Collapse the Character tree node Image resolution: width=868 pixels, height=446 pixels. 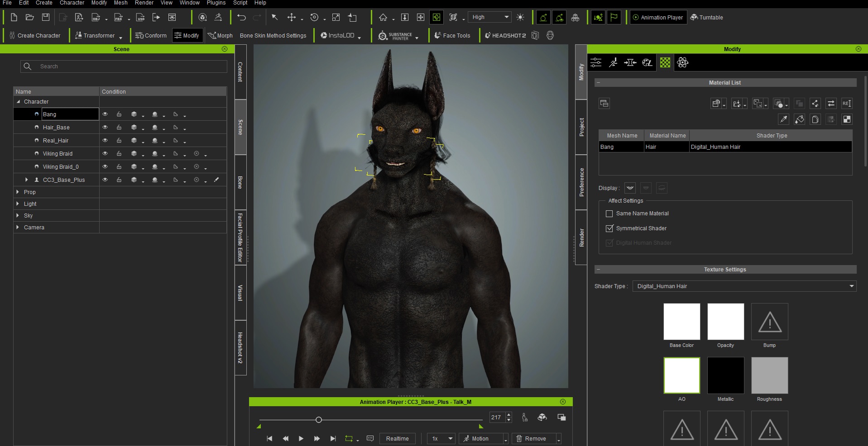click(x=18, y=101)
